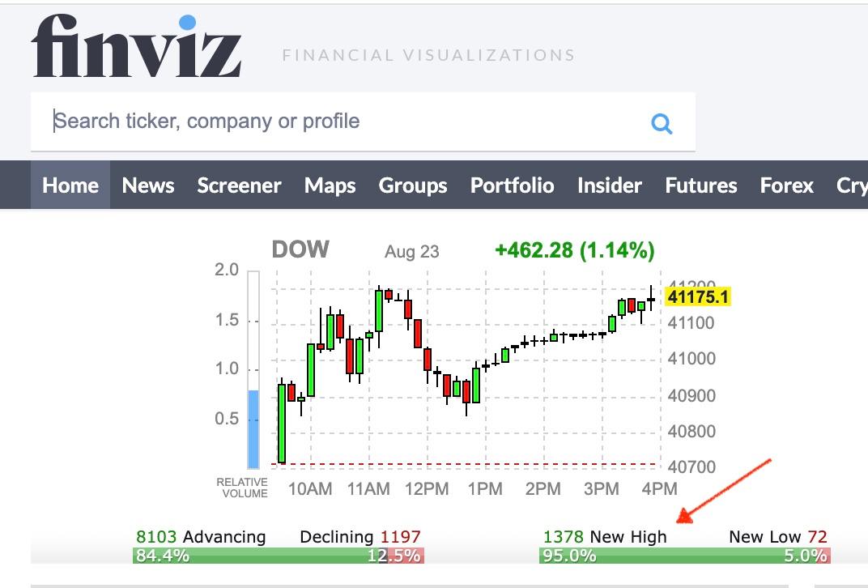
Task: Open the Screener menu item
Action: coord(239,185)
